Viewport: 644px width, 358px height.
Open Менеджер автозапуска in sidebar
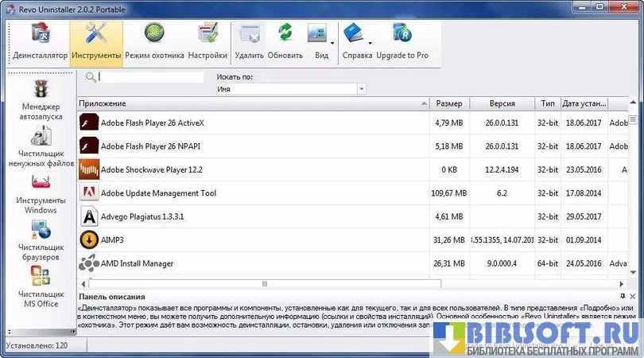(x=41, y=99)
